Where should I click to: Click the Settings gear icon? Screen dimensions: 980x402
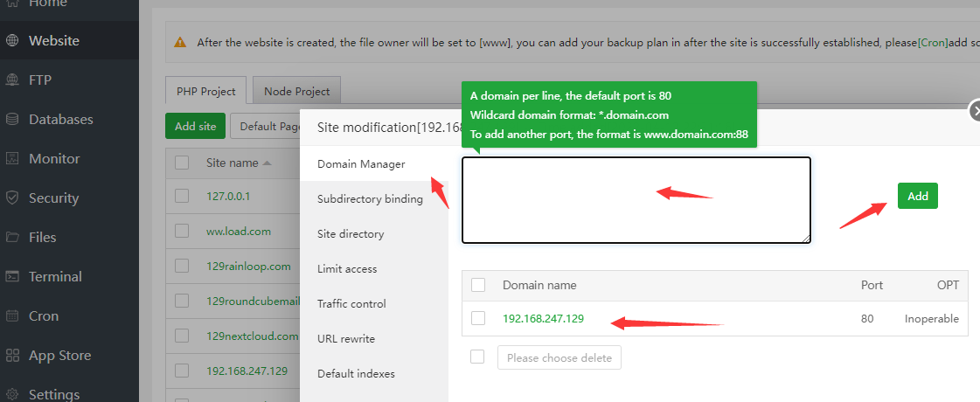click(x=12, y=394)
